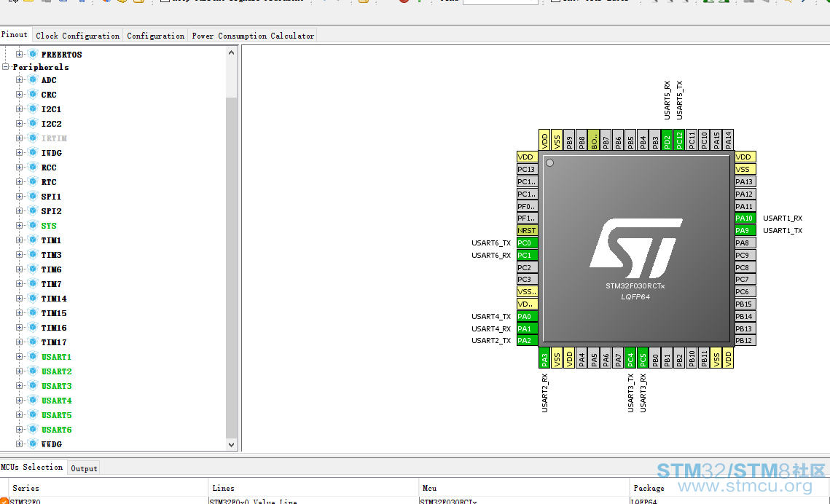
Task: Click the tree panel scroll-up arrow
Action: tap(231, 52)
